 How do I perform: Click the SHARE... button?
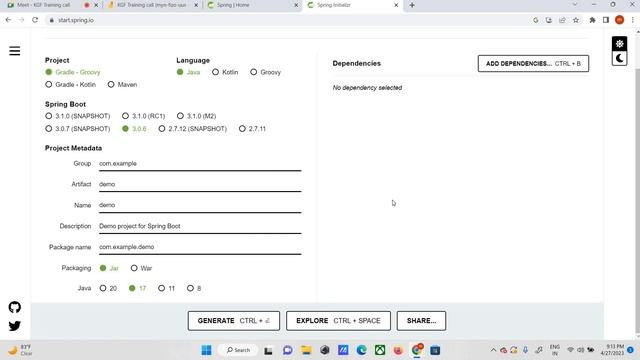(x=421, y=321)
